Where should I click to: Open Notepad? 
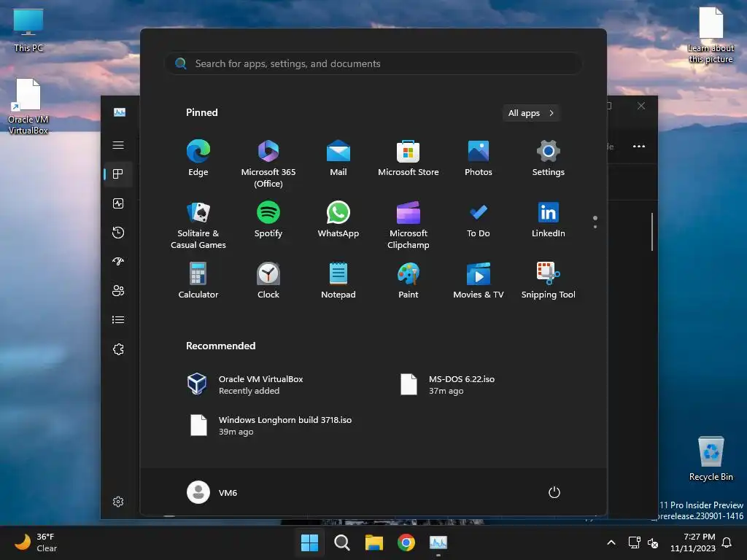338,281
